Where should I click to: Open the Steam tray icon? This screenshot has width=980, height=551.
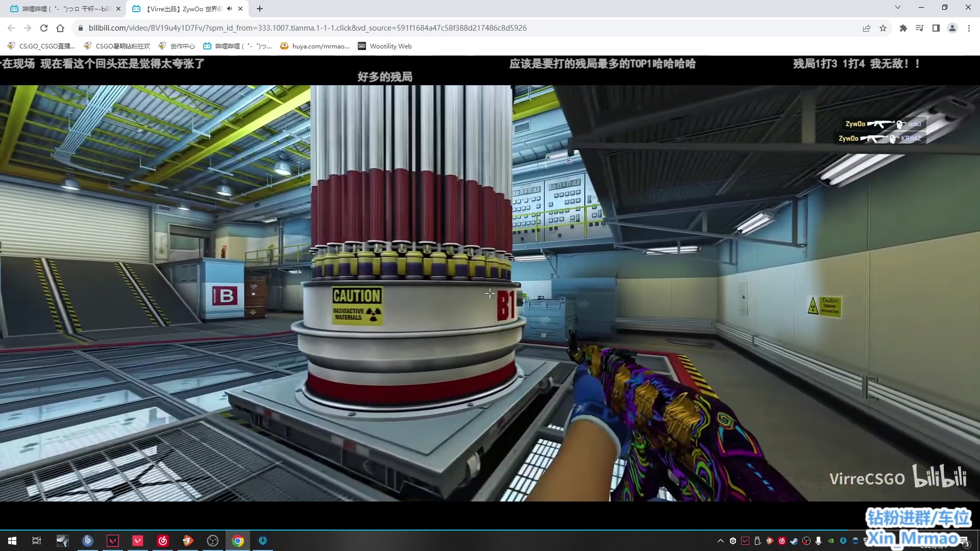(x=794, y=541)
